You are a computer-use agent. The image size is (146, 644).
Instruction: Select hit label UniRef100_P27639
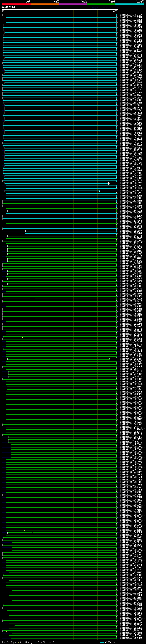tap(131, 610)
